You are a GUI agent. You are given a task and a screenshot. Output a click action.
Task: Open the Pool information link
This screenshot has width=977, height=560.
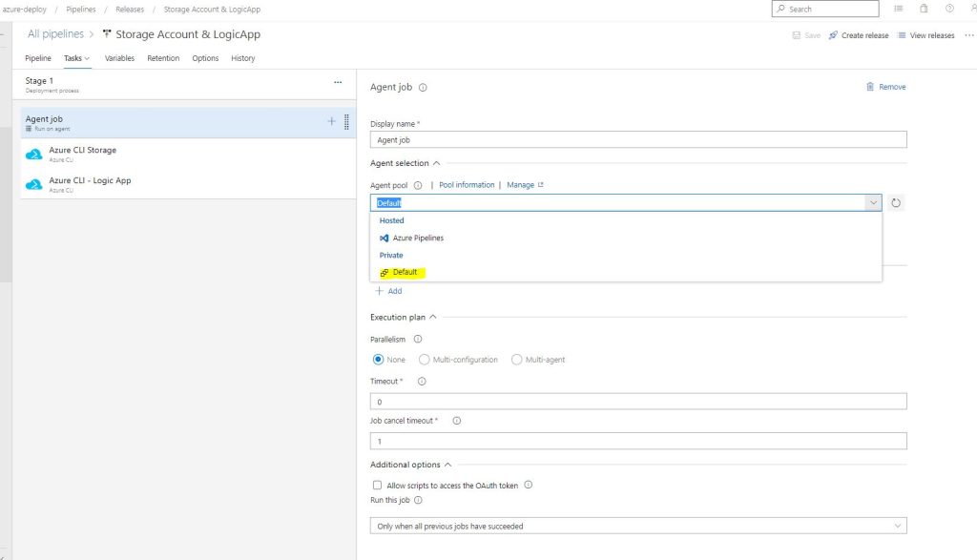tap(467, 185)
